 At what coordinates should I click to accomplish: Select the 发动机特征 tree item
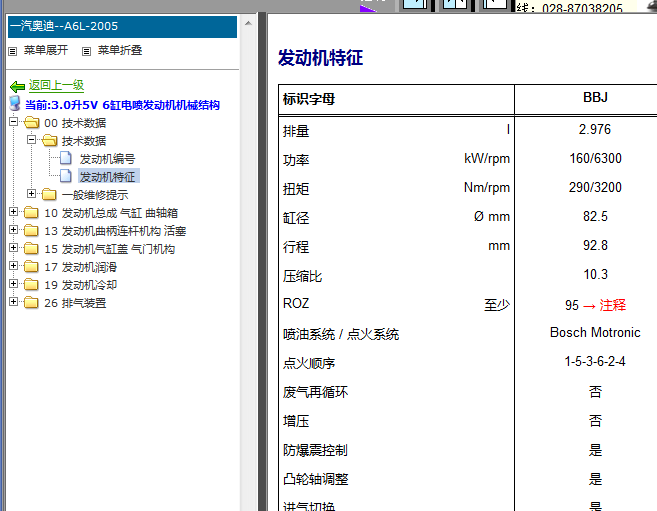click(x=109, y=177)
